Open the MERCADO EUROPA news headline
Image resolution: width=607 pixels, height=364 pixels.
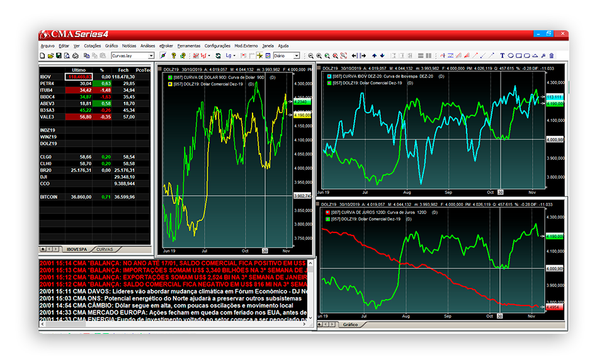pos(173,312)
